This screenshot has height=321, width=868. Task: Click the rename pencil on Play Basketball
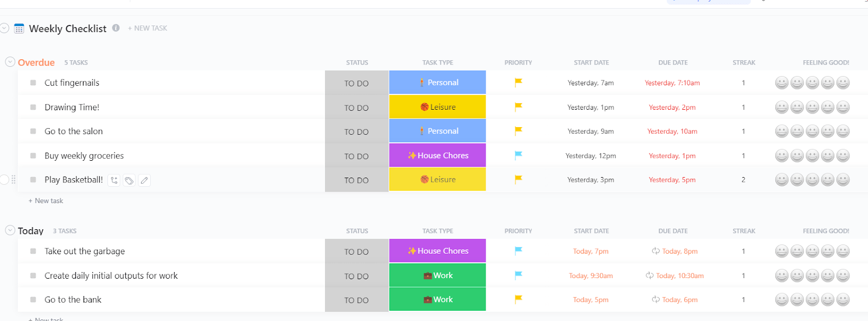tap(144, 180)
